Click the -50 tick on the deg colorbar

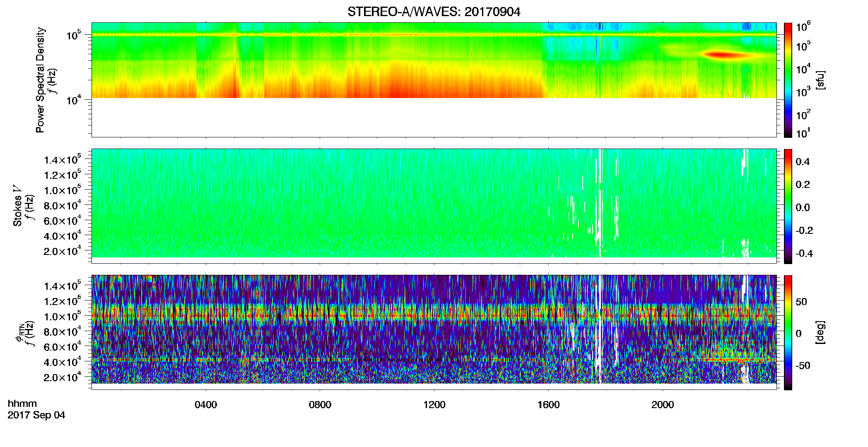click(x=803, y=365)
